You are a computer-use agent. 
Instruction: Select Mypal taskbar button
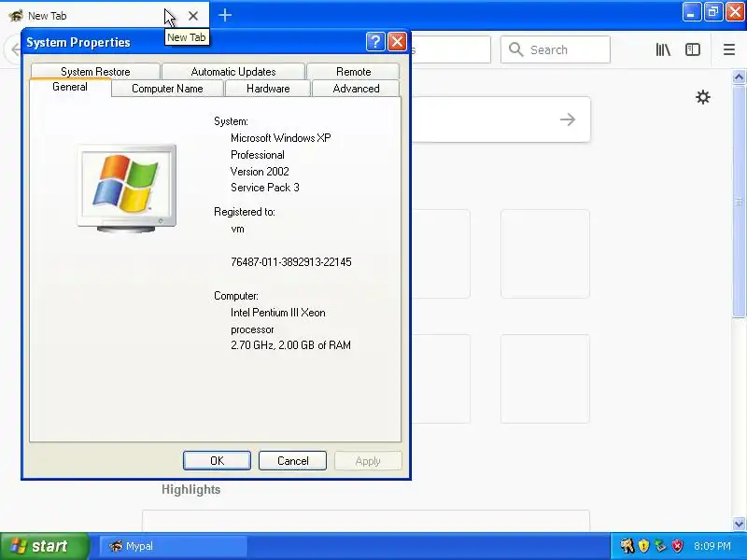(x=174, y=546)
